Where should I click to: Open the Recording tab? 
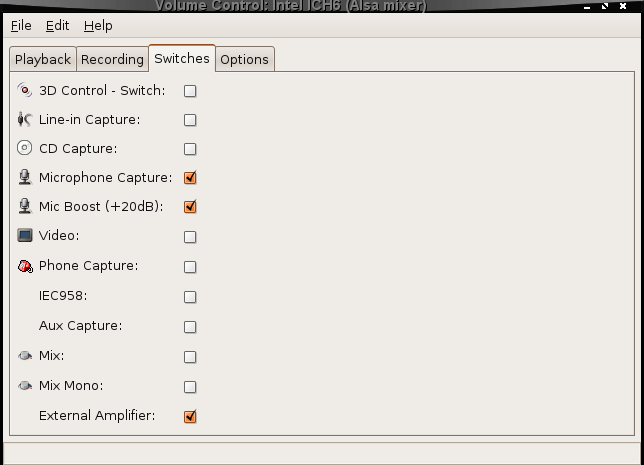pyautogui.click(x=112, y=59)
